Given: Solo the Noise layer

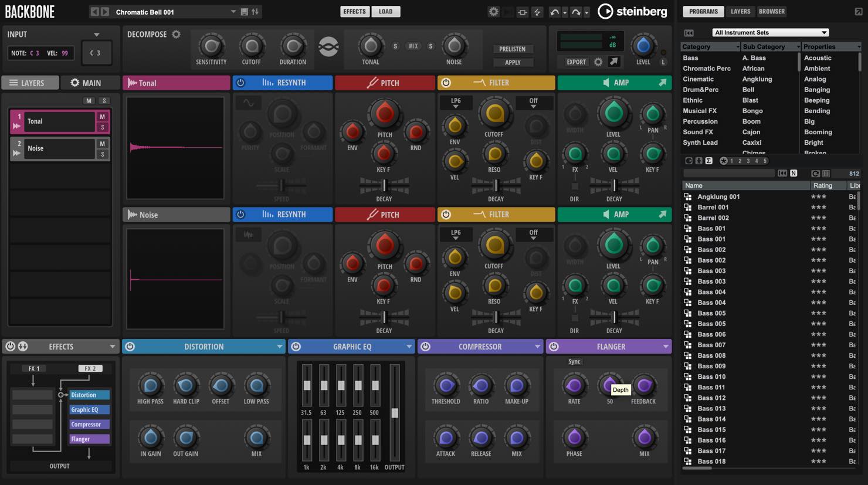Looking at the screenshot, I should [x=103, y=154].
